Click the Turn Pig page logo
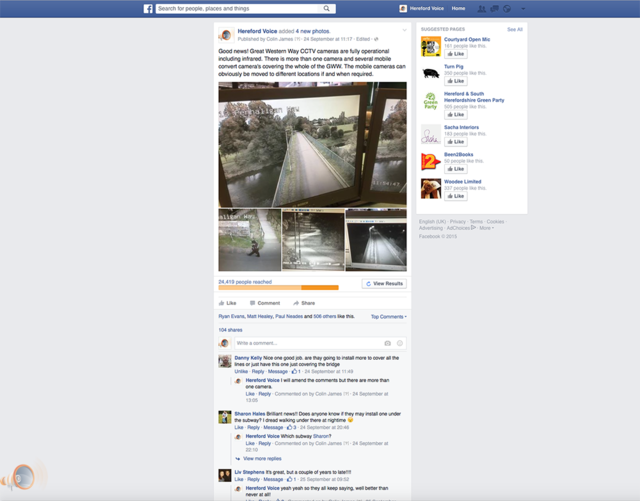The height and width of the screenshot is (501, 640). 431,73
